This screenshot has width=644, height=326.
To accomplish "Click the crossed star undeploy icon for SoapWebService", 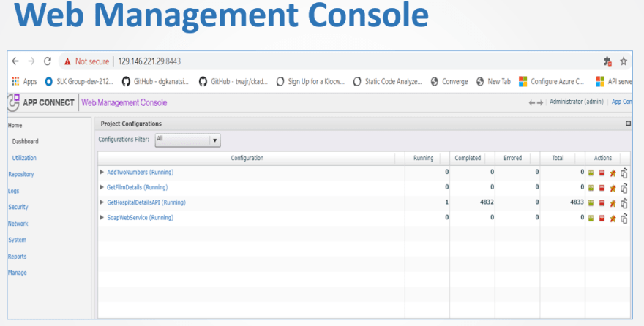I will click(x=613, y=219).
